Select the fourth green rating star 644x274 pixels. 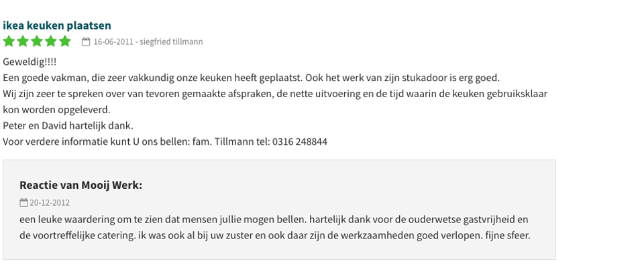50,42
